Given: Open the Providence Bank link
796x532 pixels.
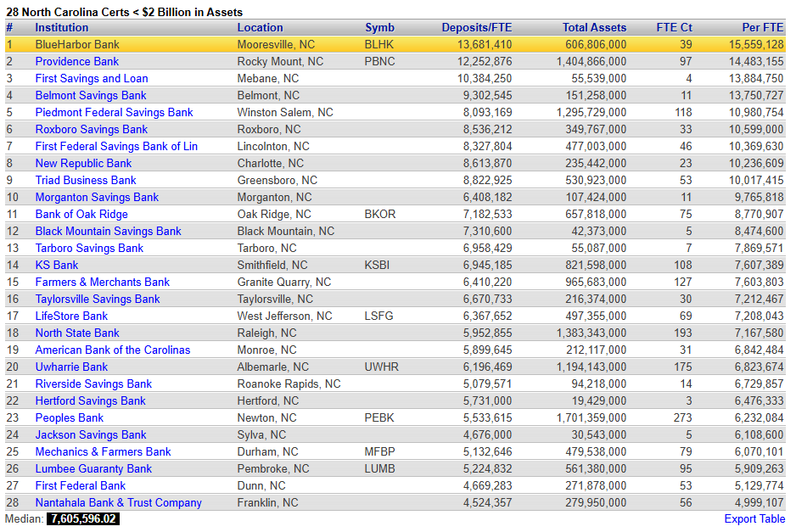Looking at the screenshot, I should click(76, 61).
